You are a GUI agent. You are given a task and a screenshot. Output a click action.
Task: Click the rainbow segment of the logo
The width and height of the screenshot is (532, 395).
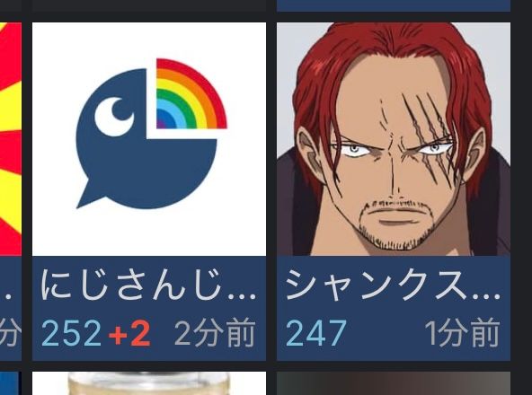(191, 93)
